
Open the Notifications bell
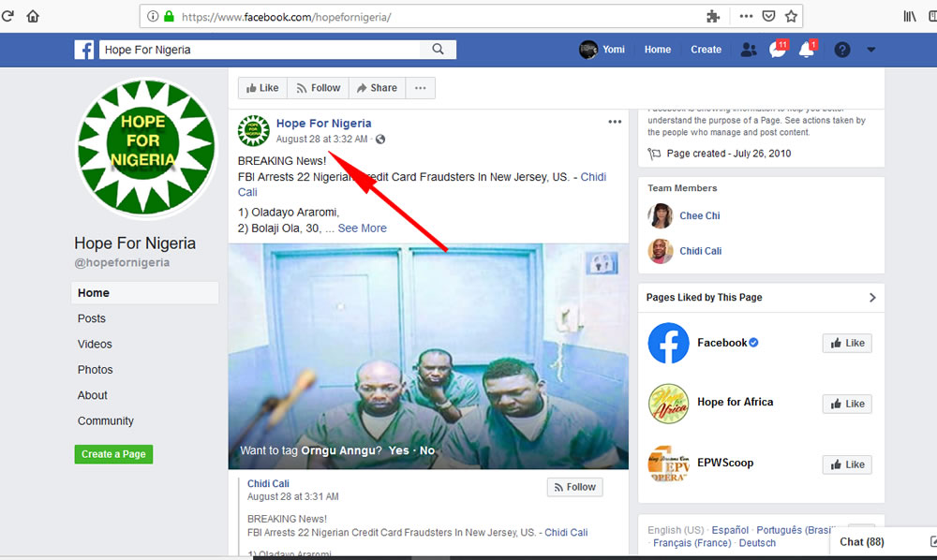[x=807, y=50]
